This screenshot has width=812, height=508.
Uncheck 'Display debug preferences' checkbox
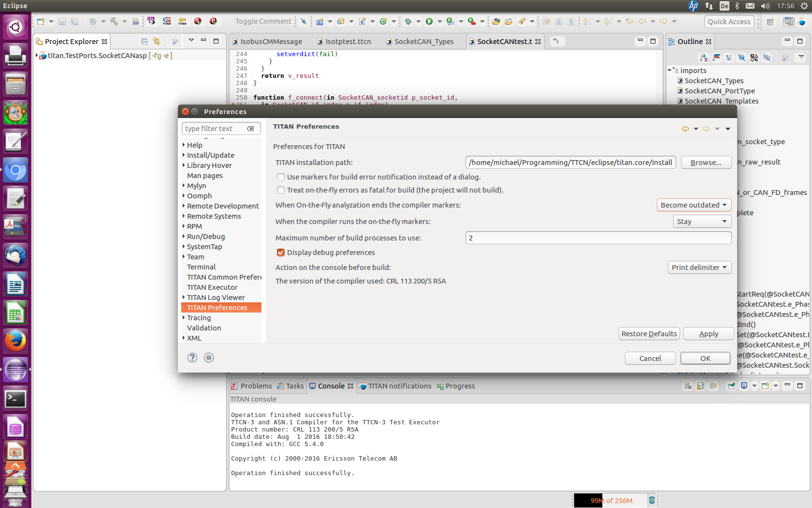[281, 253]
